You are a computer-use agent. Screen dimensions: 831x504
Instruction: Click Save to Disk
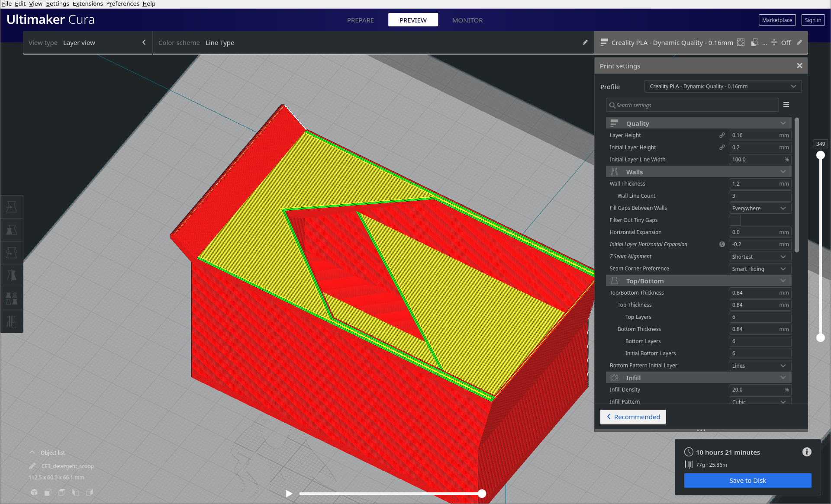click(747, 480)
